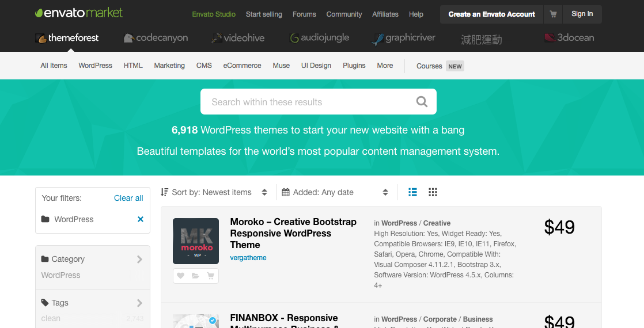Expand the Category filter chevron
Image resolution: width=644 pixels, height=328 pixels.
[139, 259]
